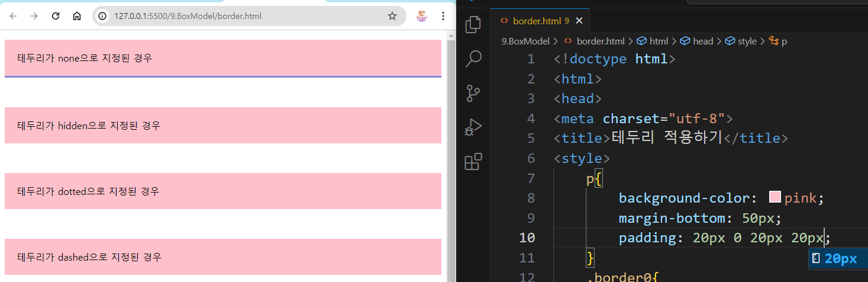This screenshot has height=282, width=868.
Task: Click the doctype html code line
Action: 615,59
